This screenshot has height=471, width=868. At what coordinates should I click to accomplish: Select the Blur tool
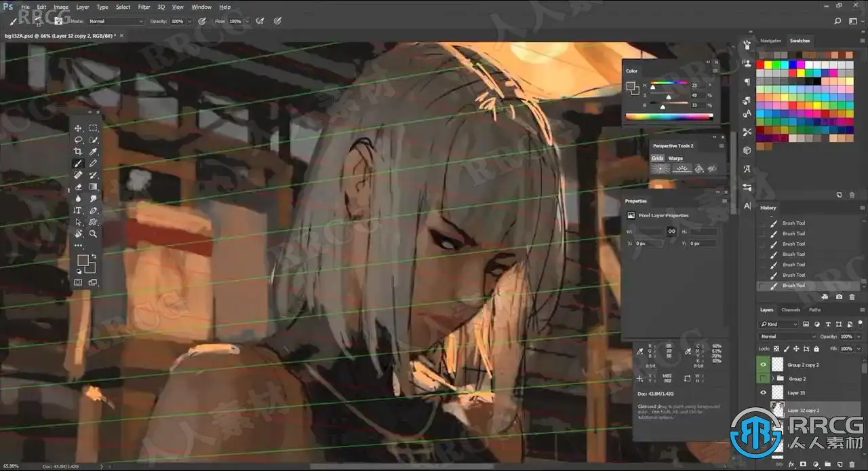[x=78, y=198]
